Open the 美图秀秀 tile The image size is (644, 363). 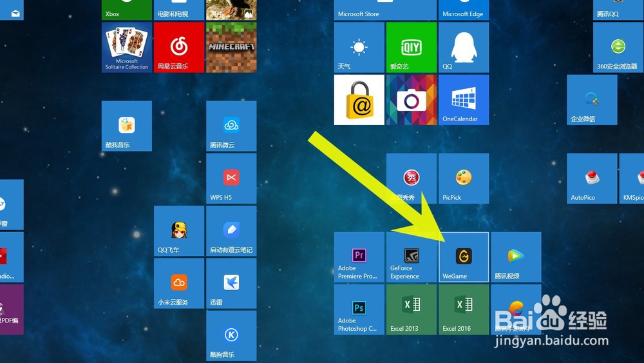(x=411, y=179)
